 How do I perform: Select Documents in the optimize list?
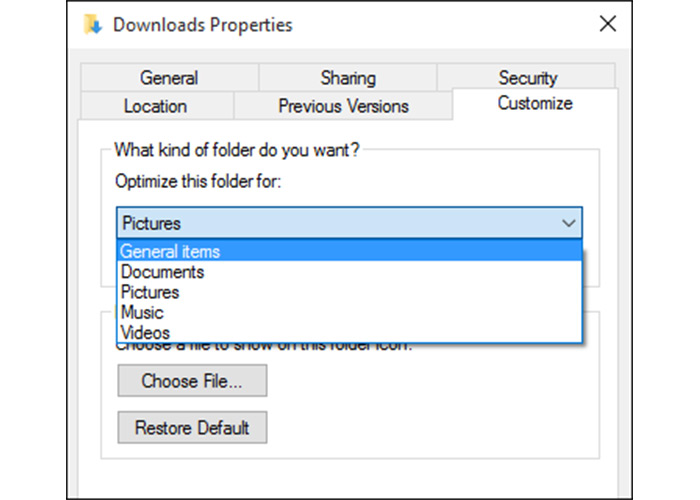[x=162, y=272]
